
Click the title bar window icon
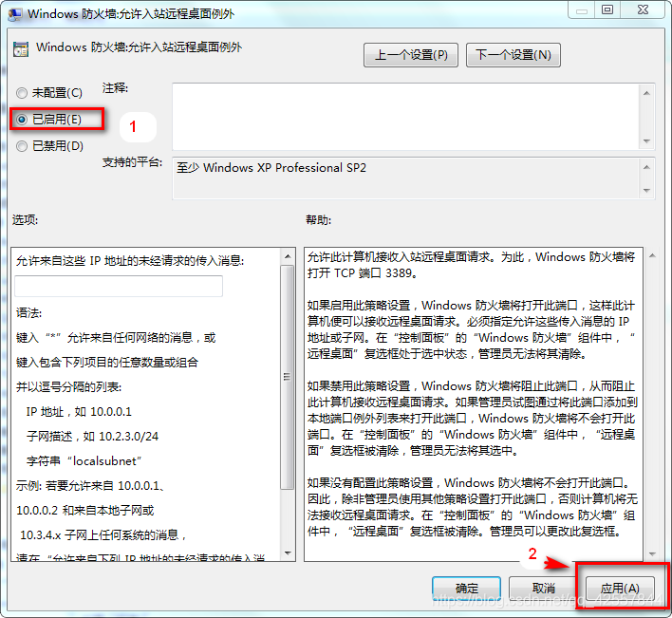tap(14, 13)
